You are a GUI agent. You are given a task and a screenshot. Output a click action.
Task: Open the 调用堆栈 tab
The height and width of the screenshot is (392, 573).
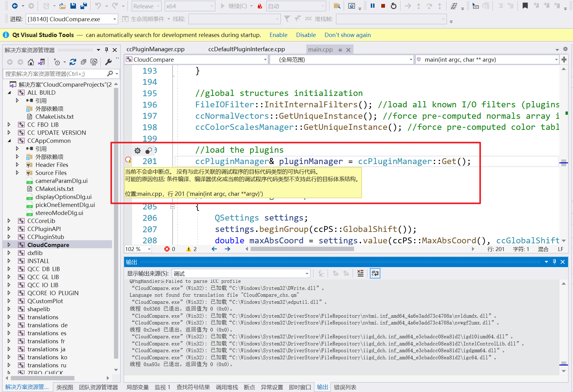tap(227, 387)
